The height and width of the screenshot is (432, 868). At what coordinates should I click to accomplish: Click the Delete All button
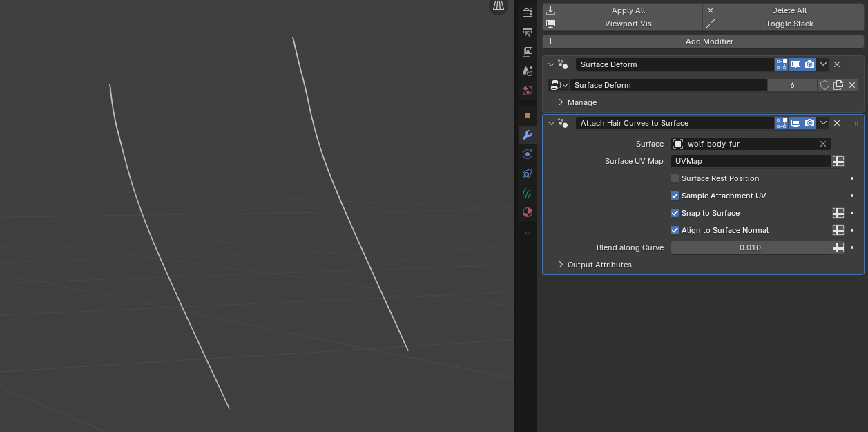coord(783,10)
